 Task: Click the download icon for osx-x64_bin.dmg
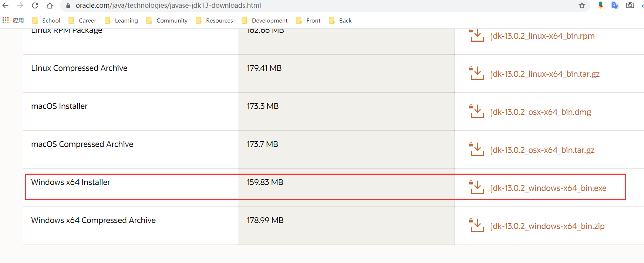[x=477, y=111]
